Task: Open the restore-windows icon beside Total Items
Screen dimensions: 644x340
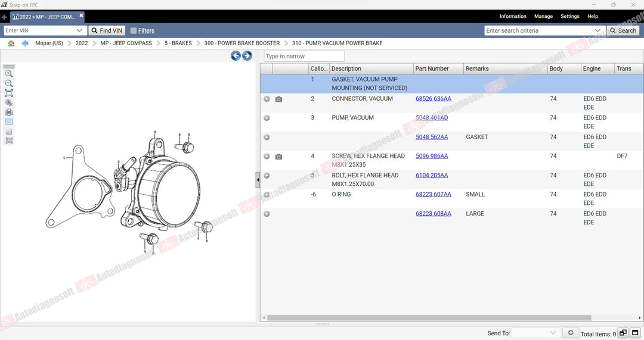Action: [623, 333]
